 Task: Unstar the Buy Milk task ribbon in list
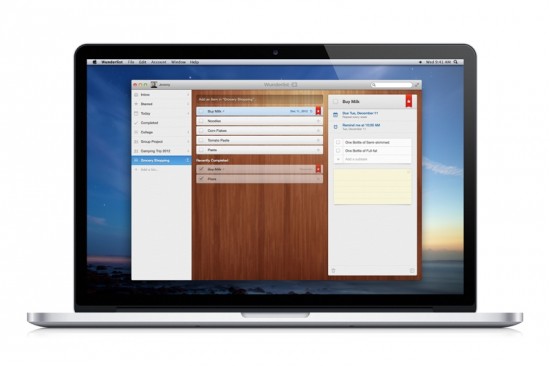click(x=318, y=111)
